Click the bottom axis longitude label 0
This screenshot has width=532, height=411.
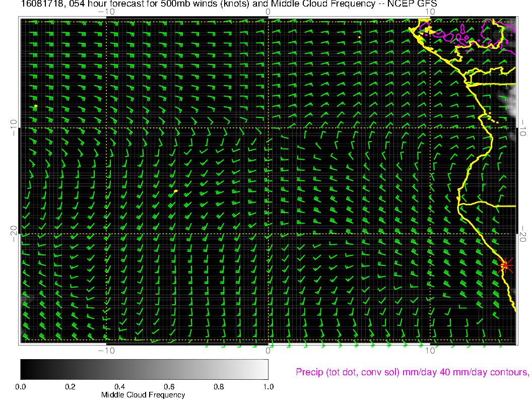[268, 350]
